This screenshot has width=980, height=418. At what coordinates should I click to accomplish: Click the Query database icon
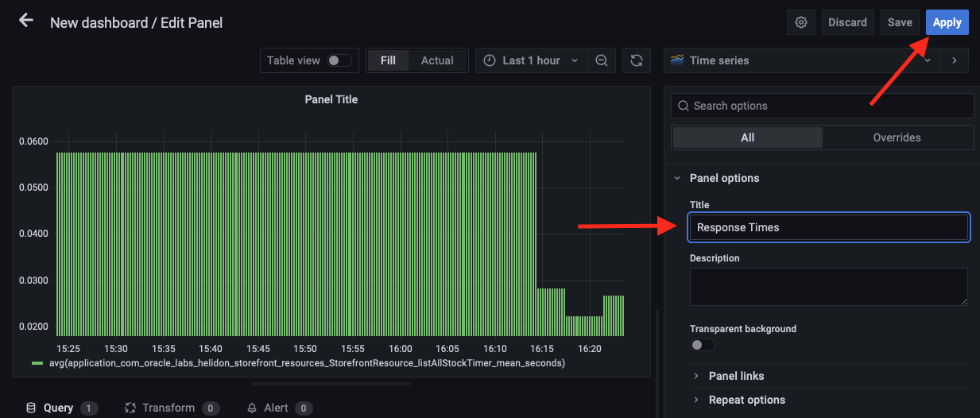(x=31, y=408)
